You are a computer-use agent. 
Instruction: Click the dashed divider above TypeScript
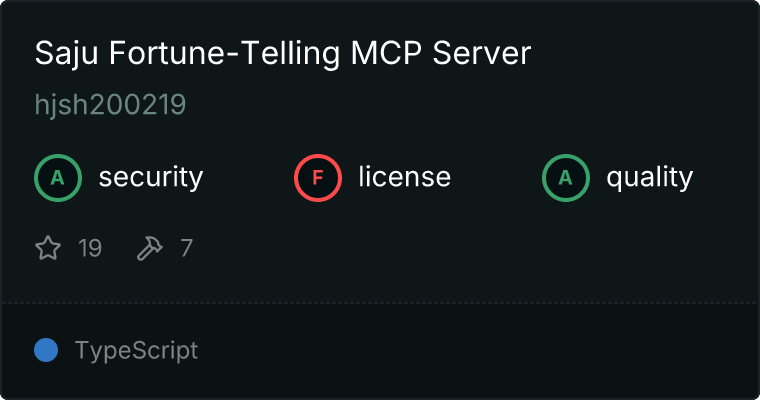pos(380,303)
